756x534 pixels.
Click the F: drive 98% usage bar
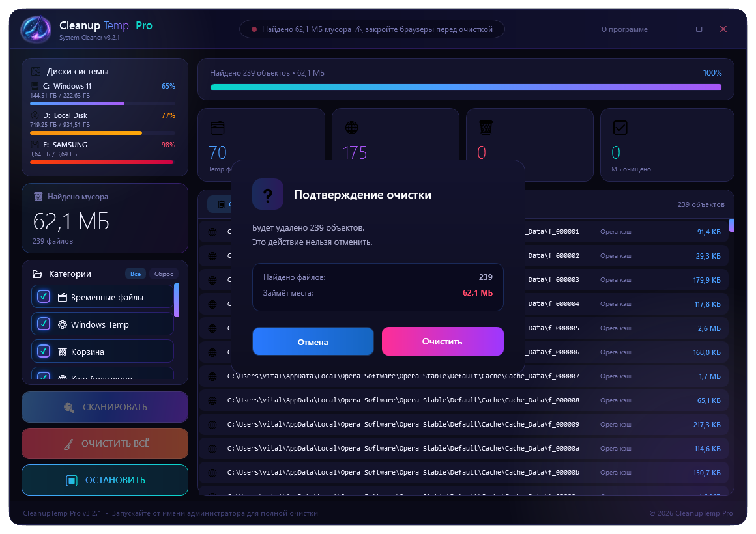[102, 162]
